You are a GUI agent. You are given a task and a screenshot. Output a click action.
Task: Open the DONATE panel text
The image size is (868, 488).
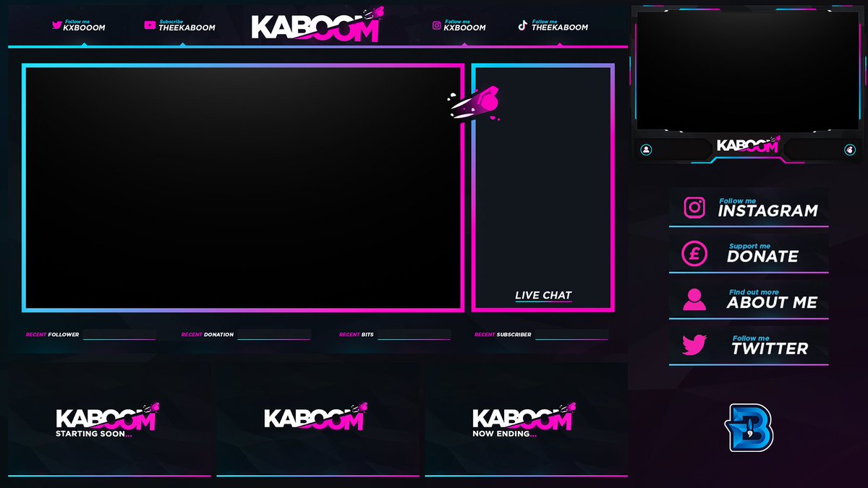coord(762,257)
